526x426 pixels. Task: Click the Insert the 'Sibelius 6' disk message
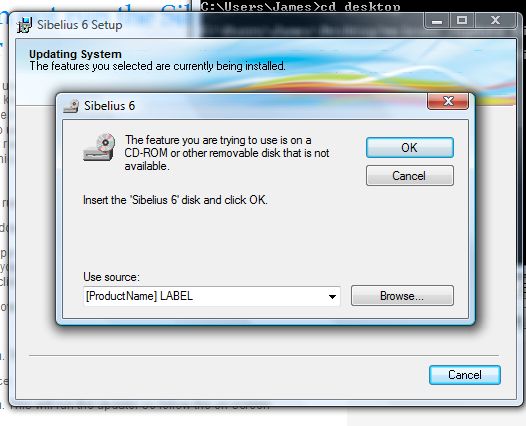click(175, 200)
